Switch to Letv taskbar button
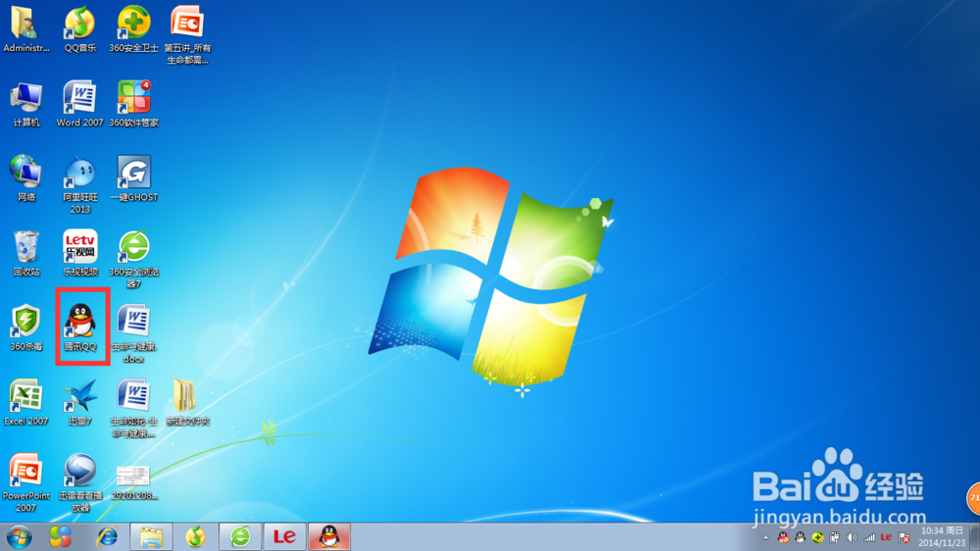980x551 pixels. coord(284,537)
